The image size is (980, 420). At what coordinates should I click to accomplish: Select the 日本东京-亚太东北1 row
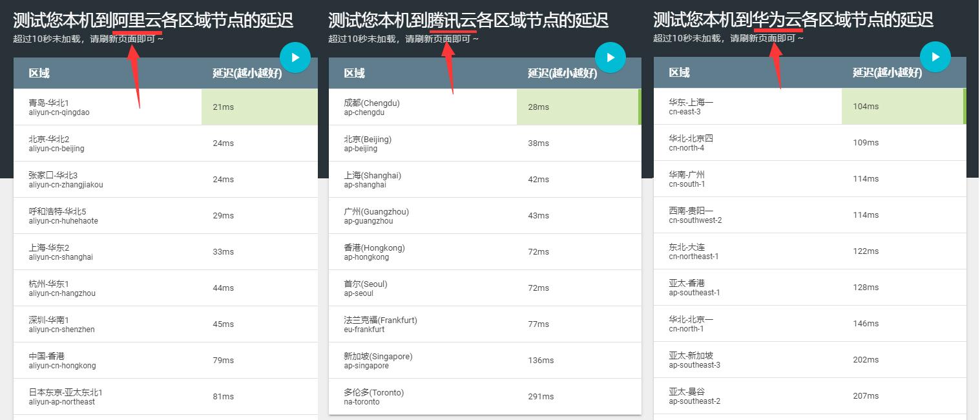pos(165,397)
